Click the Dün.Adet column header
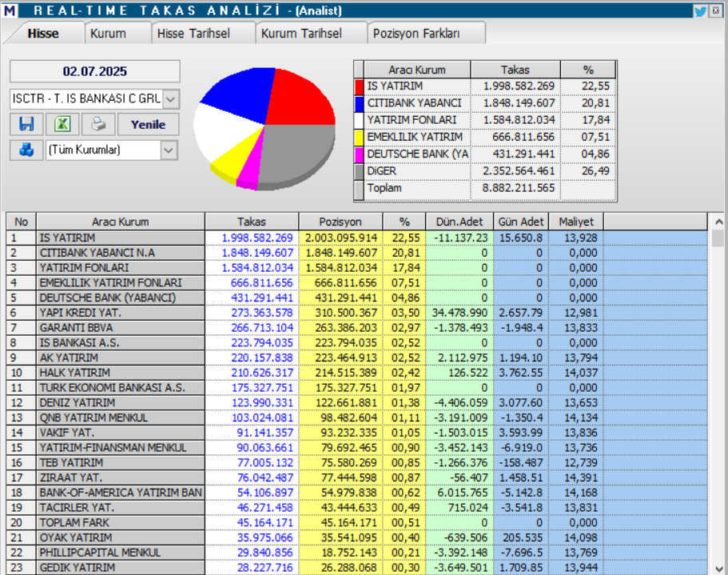 (x=459, y=222)
